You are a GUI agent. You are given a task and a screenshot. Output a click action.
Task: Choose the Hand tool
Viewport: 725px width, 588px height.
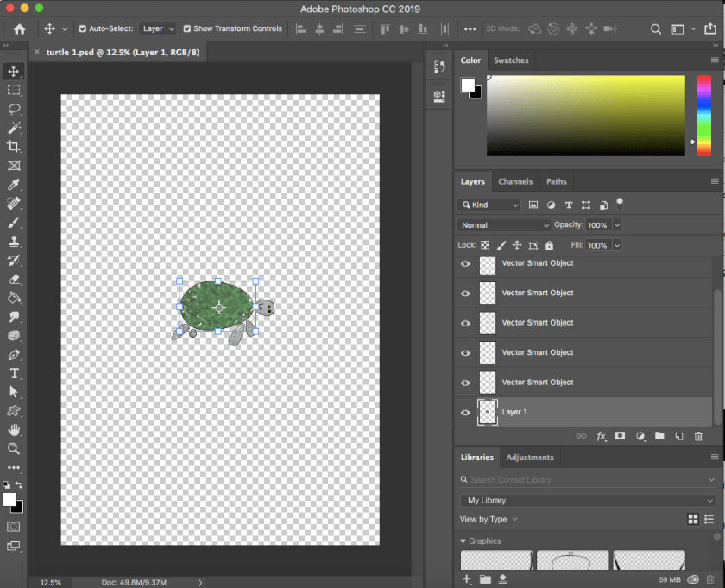click(14, 429)
